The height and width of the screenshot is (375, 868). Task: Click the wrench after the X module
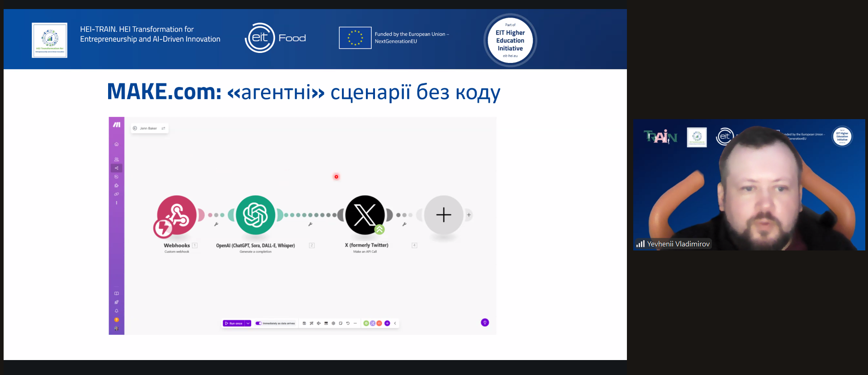[x=404, y=224]
